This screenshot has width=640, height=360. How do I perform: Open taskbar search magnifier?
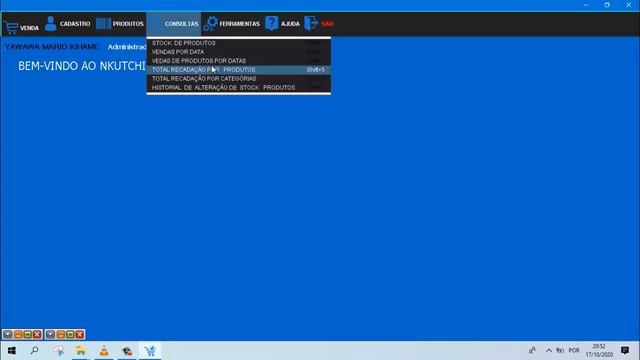35,351
